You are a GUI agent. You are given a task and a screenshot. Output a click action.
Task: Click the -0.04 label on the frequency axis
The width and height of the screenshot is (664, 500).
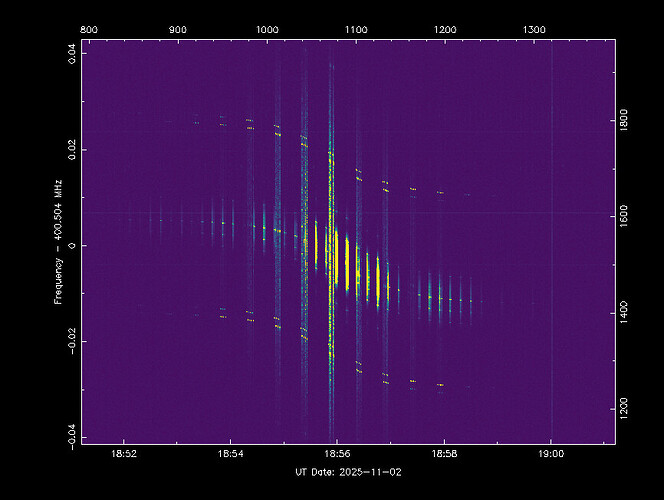click(69, 436)
